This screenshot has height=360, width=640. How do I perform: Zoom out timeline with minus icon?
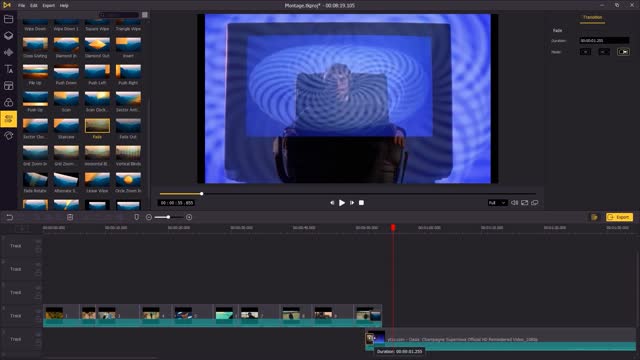pyautogui.click(x=149, y=217)
